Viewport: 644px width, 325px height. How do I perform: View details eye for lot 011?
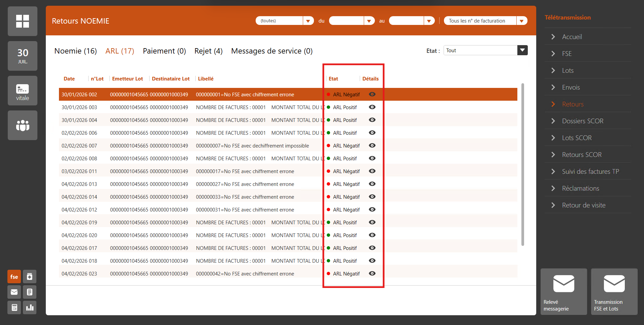(372, 171)
